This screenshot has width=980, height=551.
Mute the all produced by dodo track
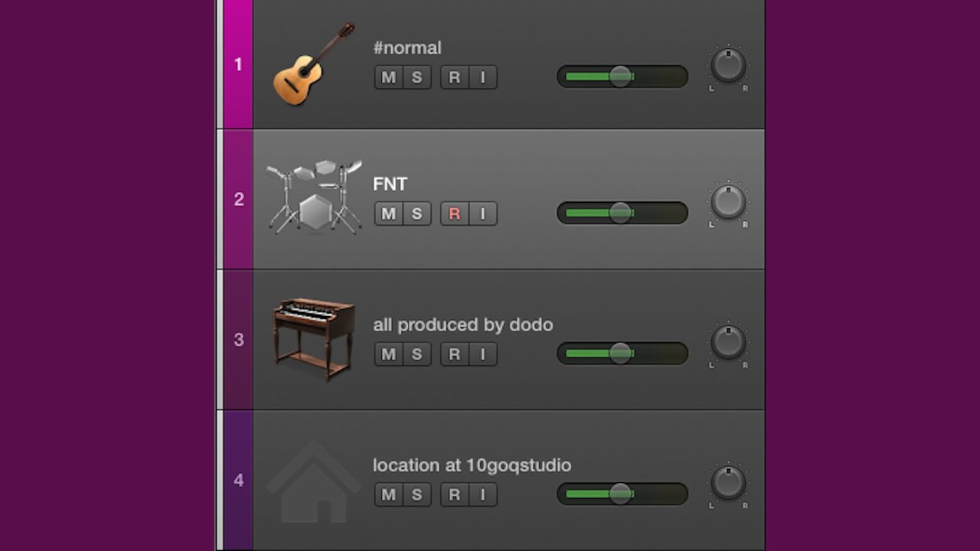pos(388,354)
